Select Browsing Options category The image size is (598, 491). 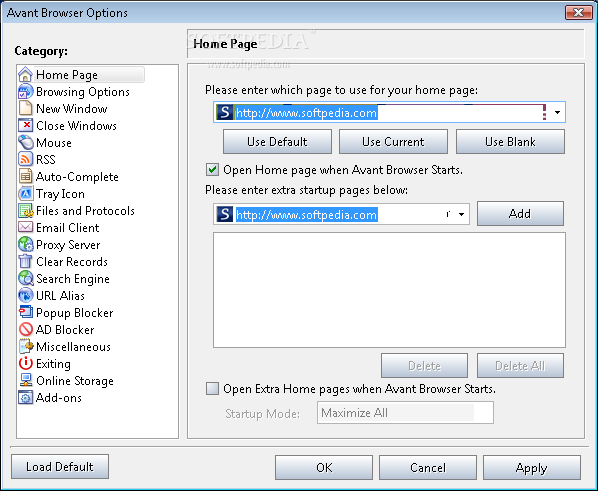83,92
